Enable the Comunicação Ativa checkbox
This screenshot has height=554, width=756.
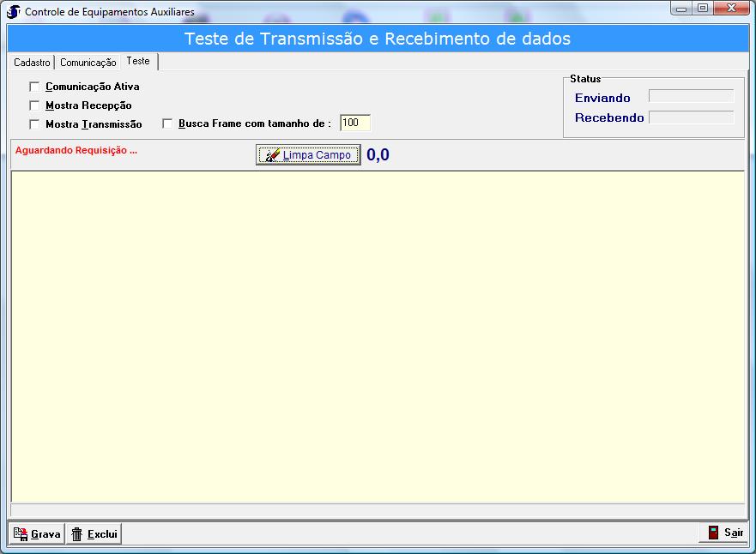pos(35,87)
